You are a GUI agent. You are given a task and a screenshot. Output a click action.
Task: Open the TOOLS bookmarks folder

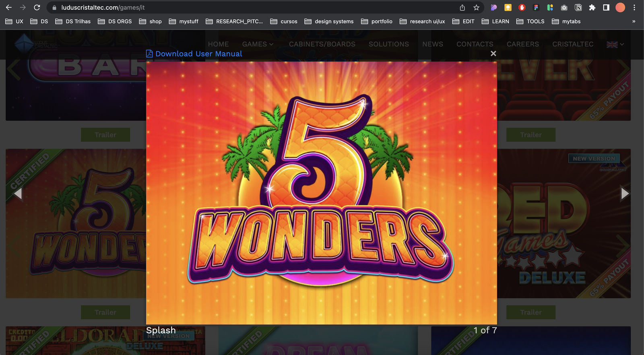[x=530, y=21]
